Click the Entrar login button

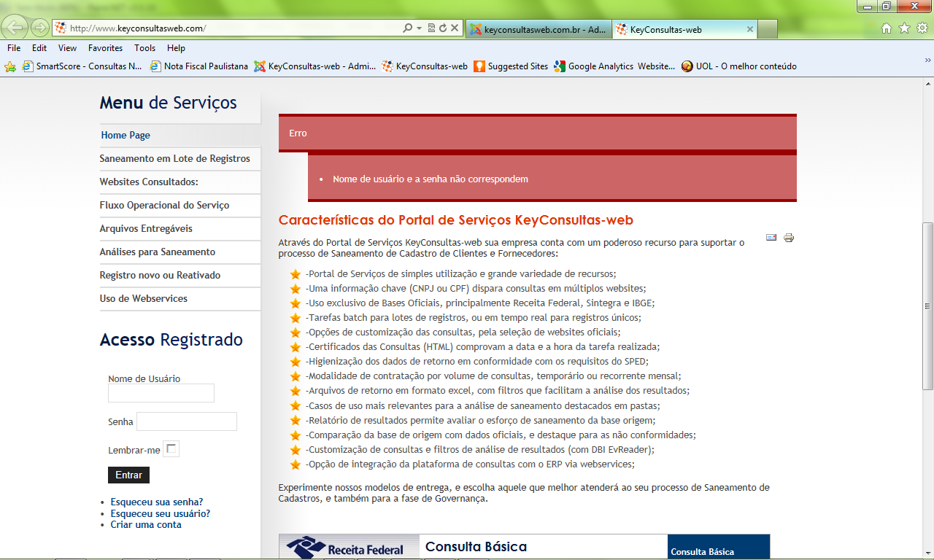tap(128, 475)
